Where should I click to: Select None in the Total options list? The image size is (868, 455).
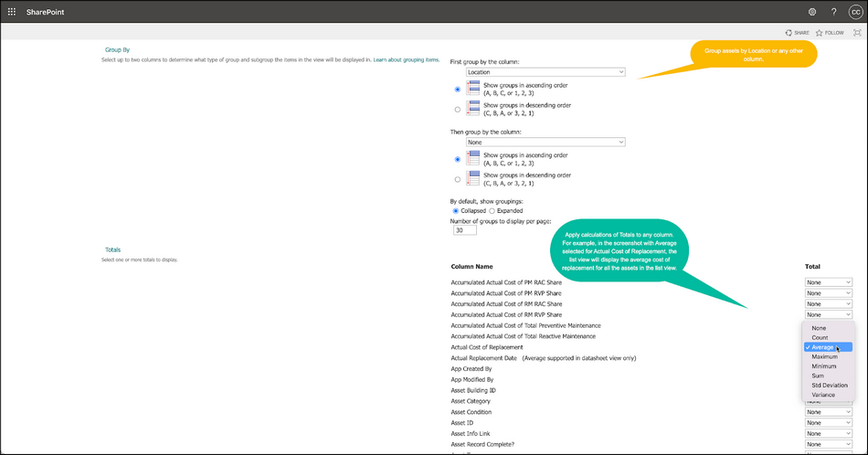pos(828,328)
